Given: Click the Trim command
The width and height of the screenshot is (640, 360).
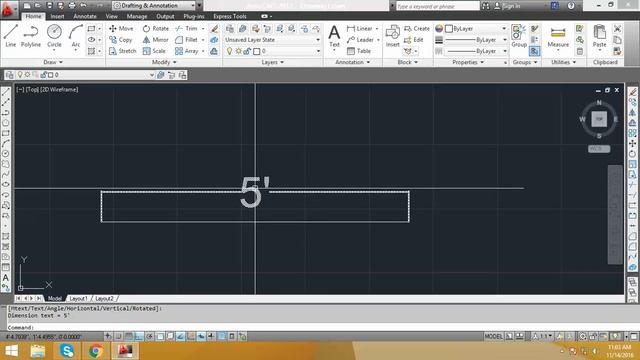Looking at the screenshot, I should point(187,29).
